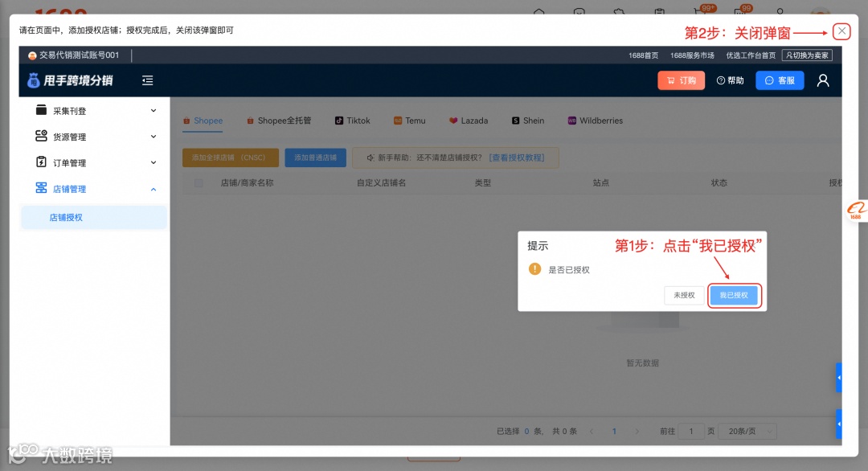Click the lower blue side handle arrow

(x=838, y=424)
